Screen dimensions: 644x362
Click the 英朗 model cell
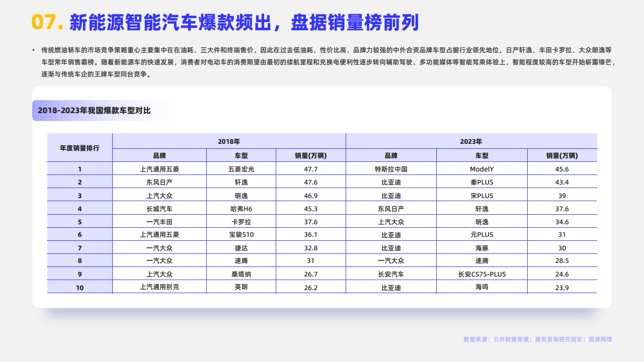241,287
